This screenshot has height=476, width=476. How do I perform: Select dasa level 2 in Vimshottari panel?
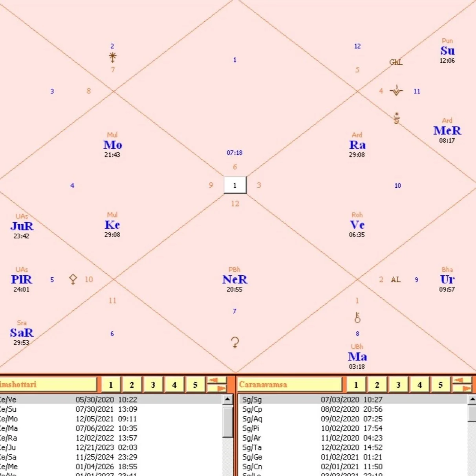click(x=132, y=384)
